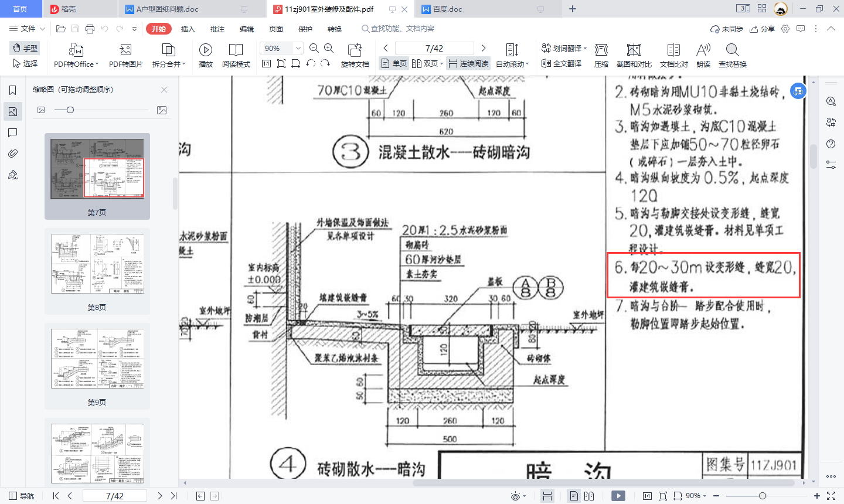
Task: Click the 分享 share button
Action: [x=762, y=29]
